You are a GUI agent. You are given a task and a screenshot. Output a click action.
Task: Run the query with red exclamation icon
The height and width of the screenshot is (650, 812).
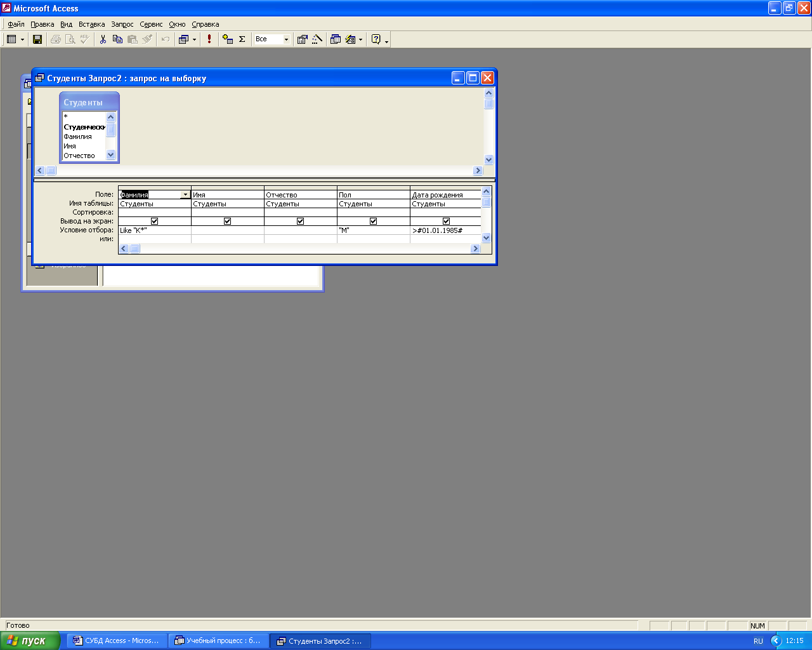coord(209,39)
